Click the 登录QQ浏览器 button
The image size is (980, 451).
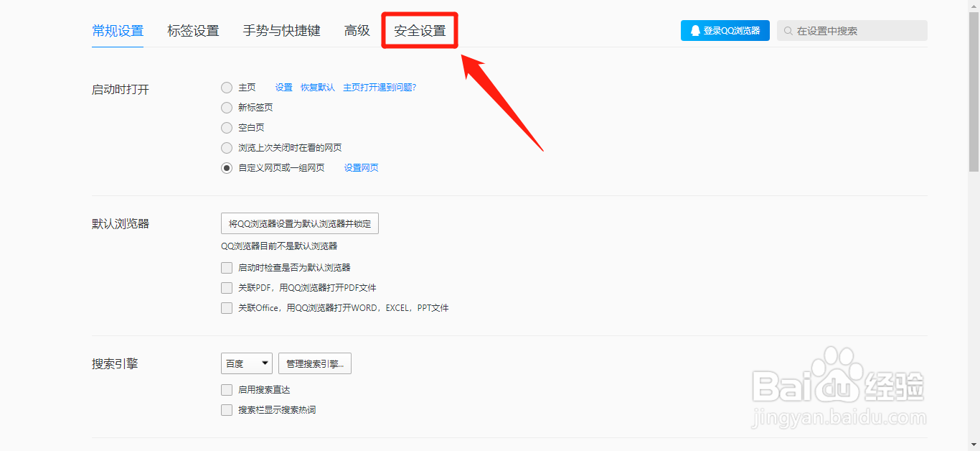click(x=725, y=31)
